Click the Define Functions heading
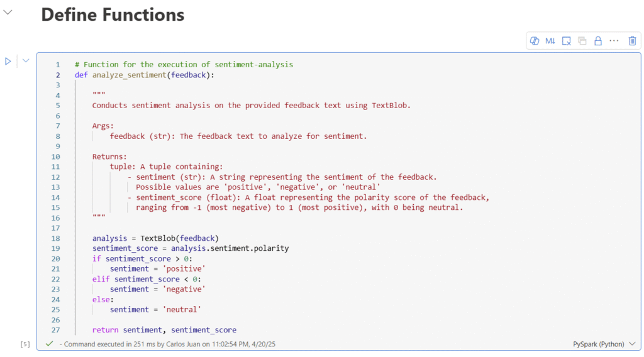The width and height of the screenshot is (644, 357). (113, 15)
